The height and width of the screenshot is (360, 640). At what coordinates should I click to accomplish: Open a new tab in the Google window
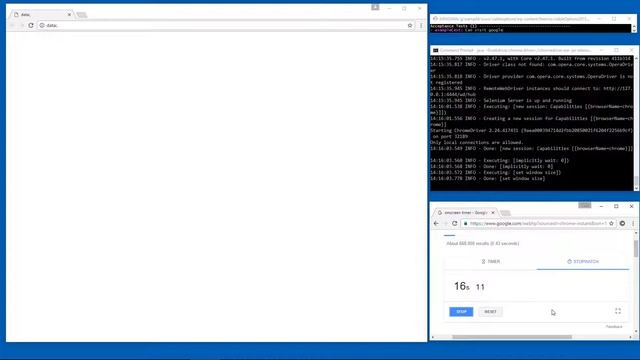pyautogui.click(x=505, y=213)
